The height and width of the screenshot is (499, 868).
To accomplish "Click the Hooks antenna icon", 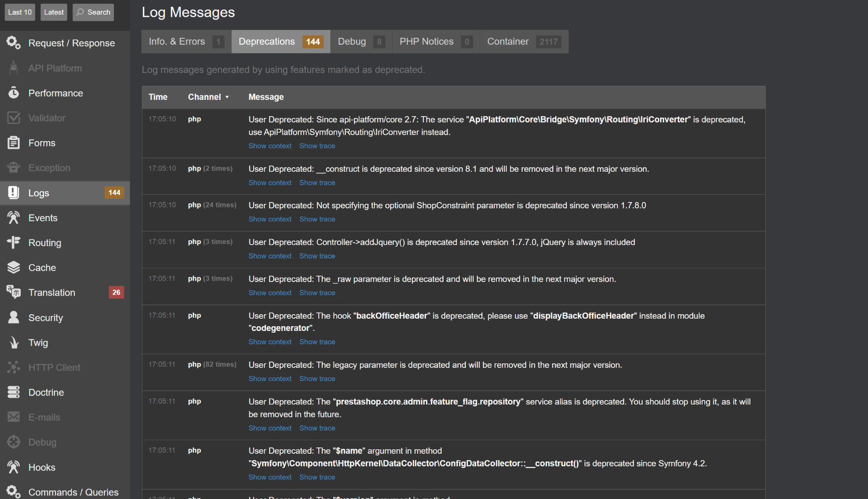I will (x=14, y=467).
